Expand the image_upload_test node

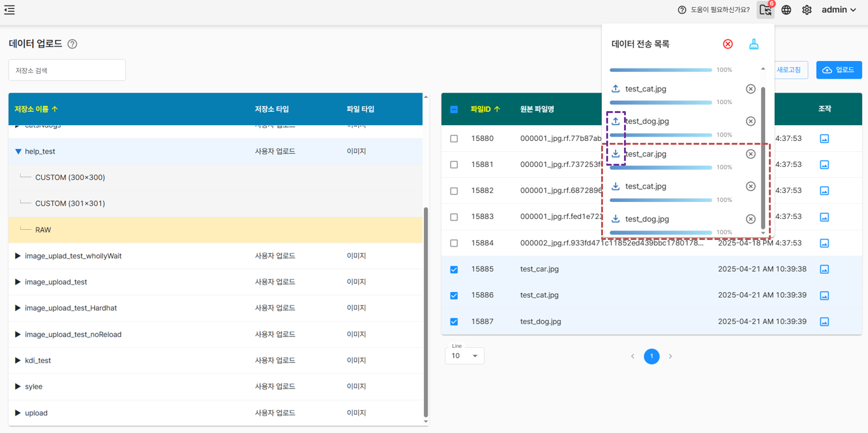click(x=18, y=282)
